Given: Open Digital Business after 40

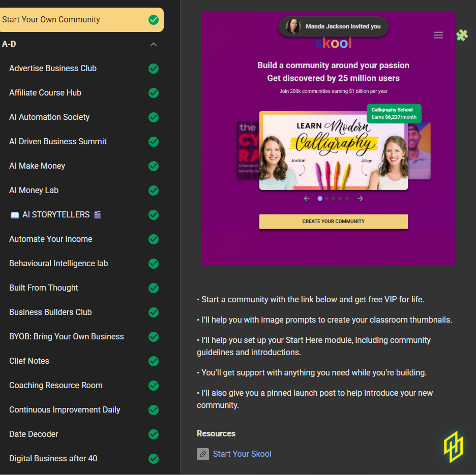Looking at the screenshot, I should point(53,459).
